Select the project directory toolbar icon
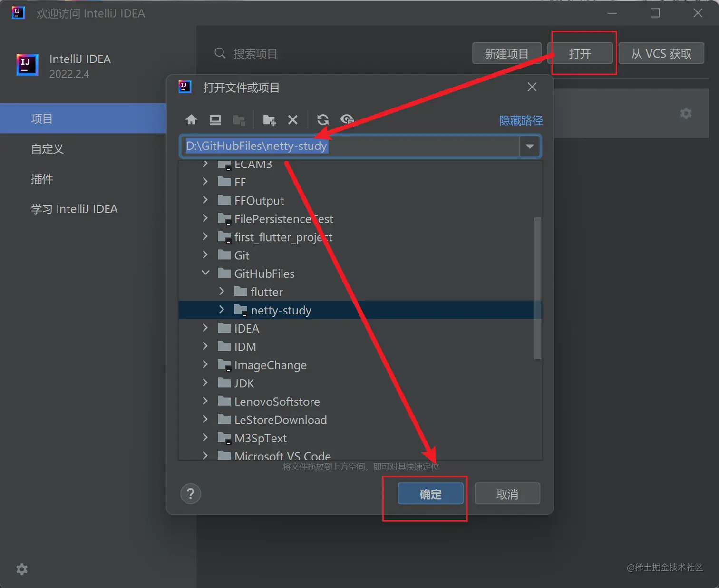This screenshot has width=719, height=588. pos(239,120)
